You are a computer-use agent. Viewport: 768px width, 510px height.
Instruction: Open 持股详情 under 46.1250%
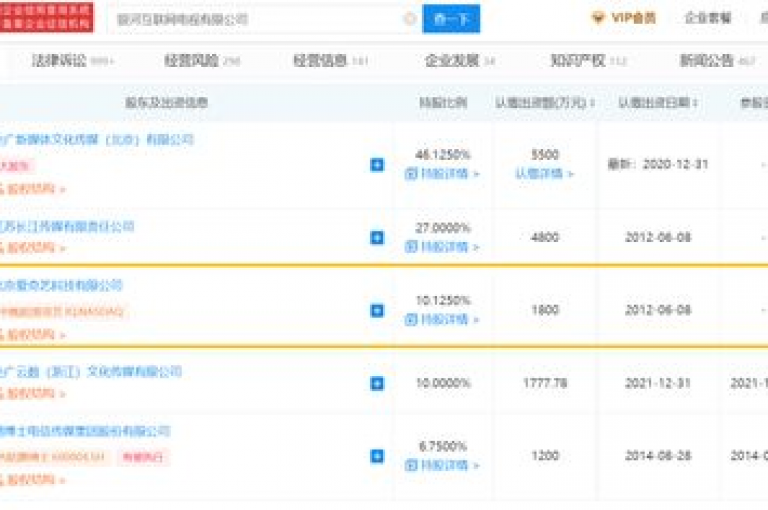pos(442,173)
